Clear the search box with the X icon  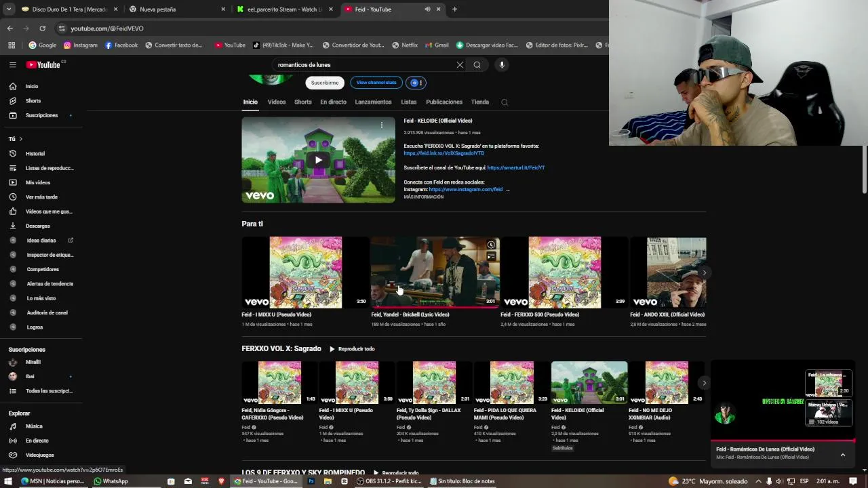[460, 65]
